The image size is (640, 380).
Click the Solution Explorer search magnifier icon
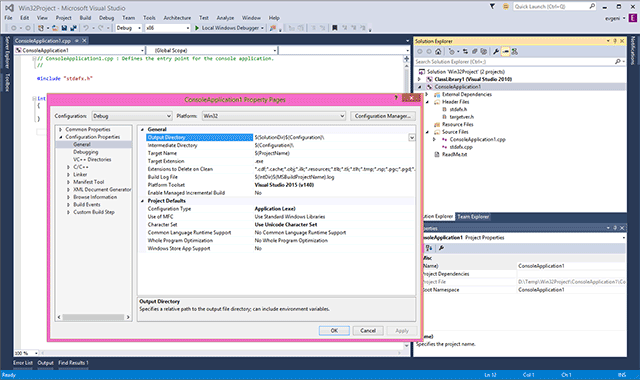tap(617, 62)
